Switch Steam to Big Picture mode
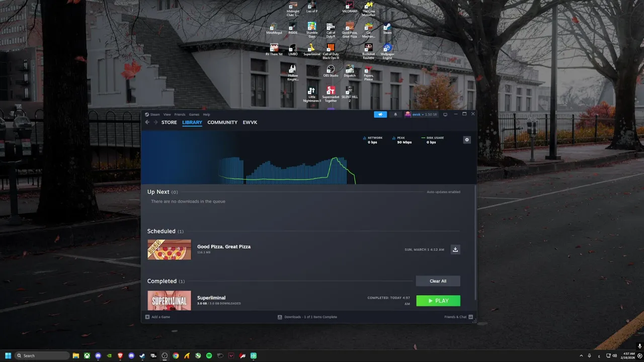The width and height of the screenshot is (644, 362). [x=445, y=114]
